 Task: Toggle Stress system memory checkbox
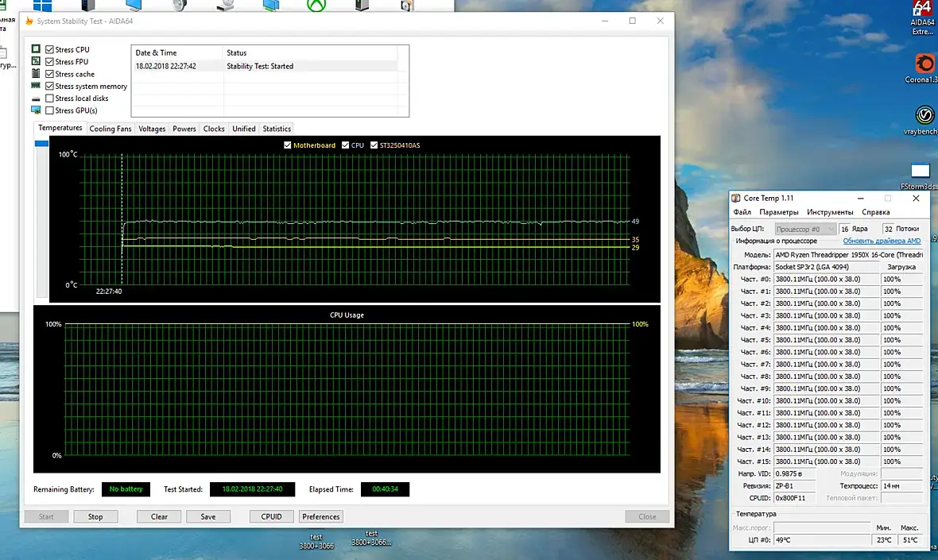click(49, 86)
